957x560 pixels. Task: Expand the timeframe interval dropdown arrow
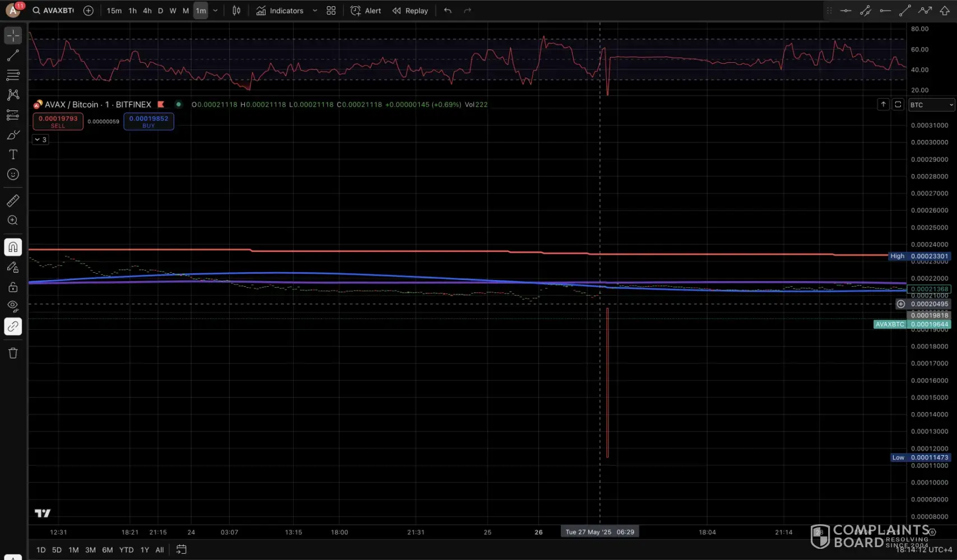pos(215,11)
